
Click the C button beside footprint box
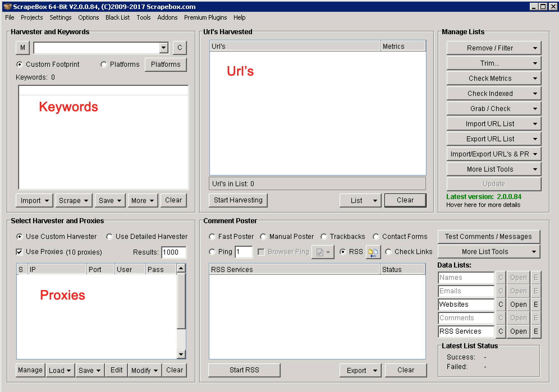click(180, 48)
